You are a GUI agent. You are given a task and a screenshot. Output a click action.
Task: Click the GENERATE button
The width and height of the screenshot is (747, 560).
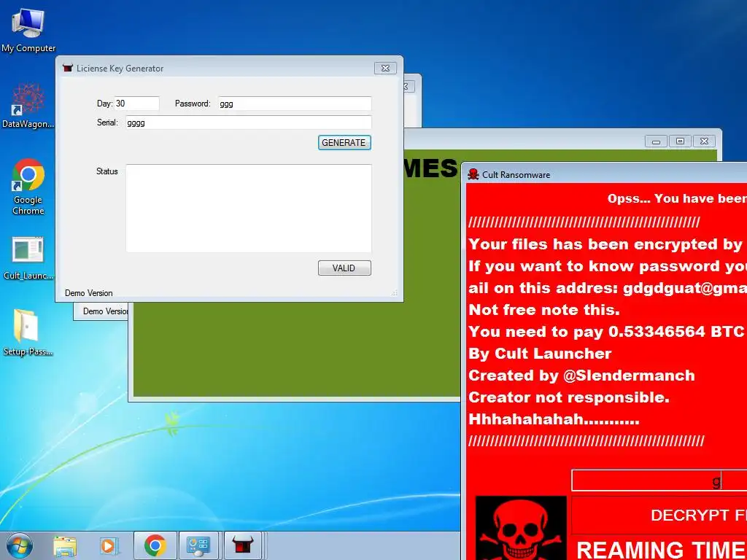(344, 142)
